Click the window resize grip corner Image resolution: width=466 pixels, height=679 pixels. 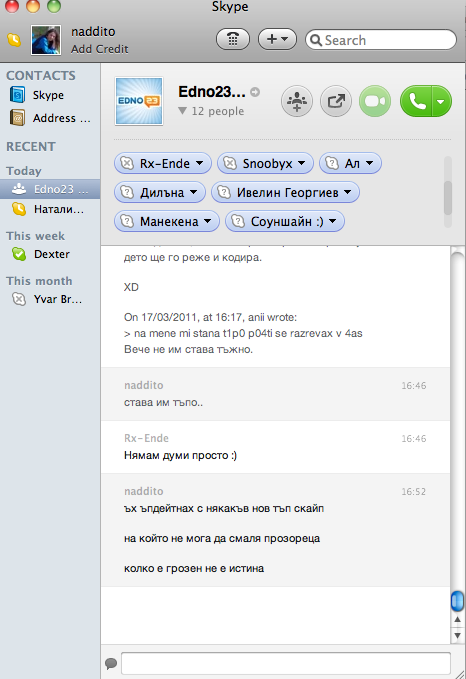460,673
